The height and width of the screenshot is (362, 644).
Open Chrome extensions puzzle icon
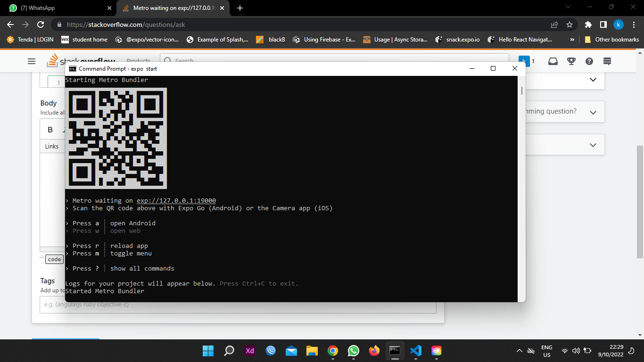tap(588, 25)
